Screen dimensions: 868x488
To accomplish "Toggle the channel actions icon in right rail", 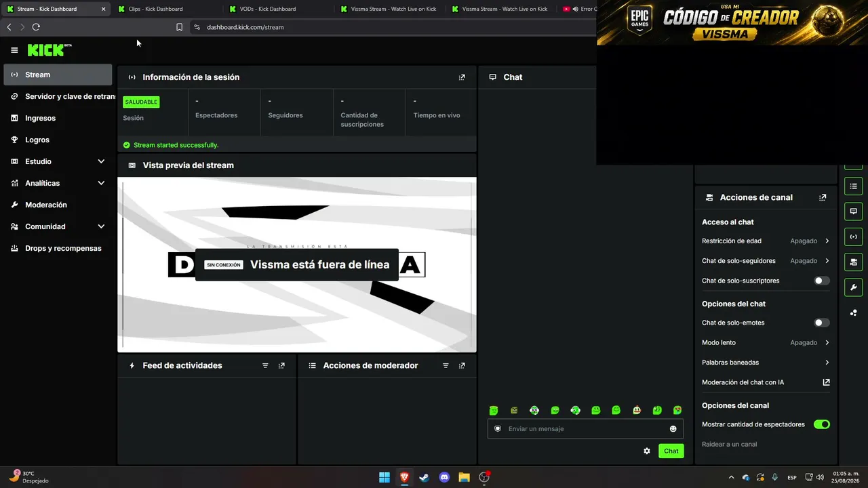I will point(853,262).
